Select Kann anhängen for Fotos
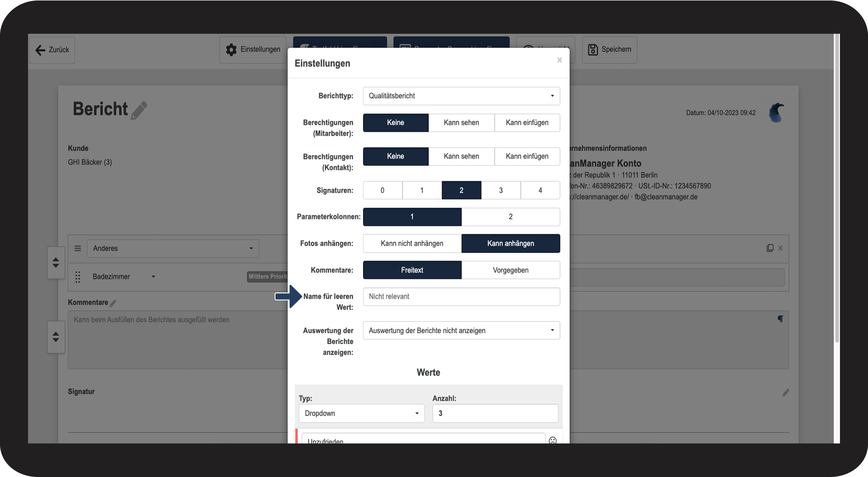 (511, 243)
